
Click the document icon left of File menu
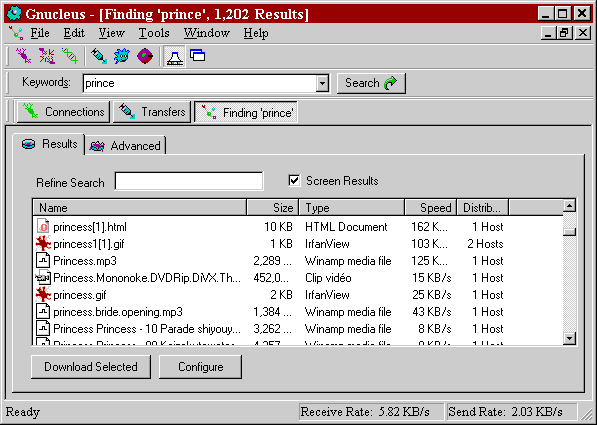pyautogui.click(x=16, y=33)
